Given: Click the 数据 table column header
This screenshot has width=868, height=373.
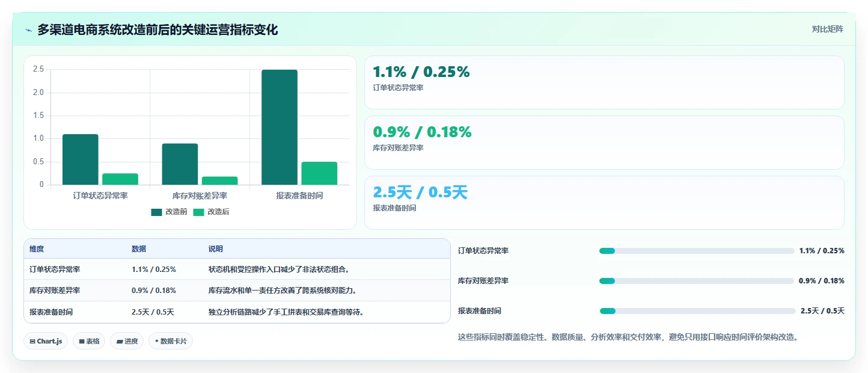Looking at the screenshot, I should pos(139,249).
